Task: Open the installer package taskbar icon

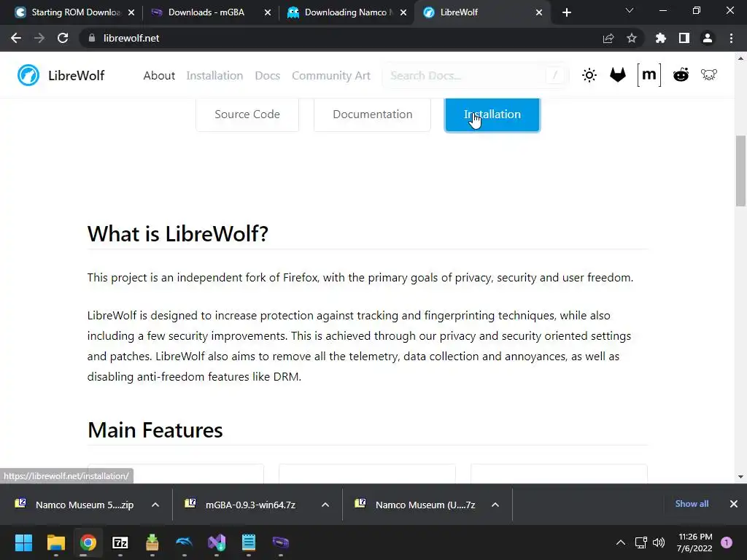Action: (x=152, y=542)
